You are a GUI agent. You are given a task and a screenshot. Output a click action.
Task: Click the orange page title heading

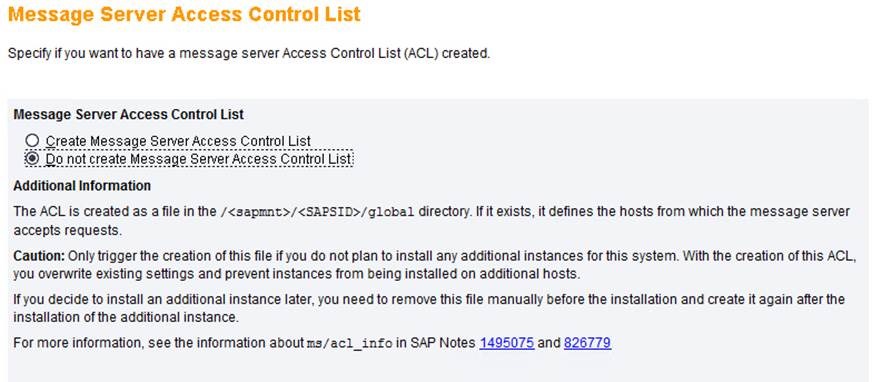point(184,13)
